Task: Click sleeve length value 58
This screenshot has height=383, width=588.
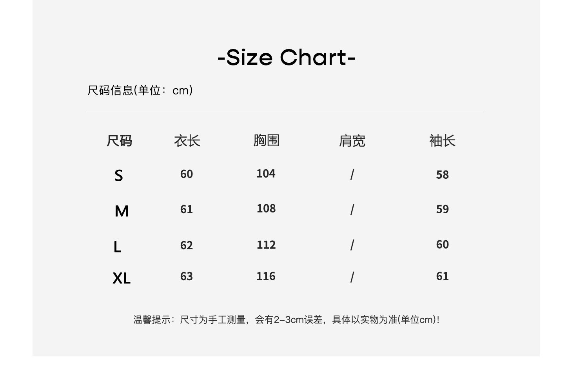Action: click(442, 175)
